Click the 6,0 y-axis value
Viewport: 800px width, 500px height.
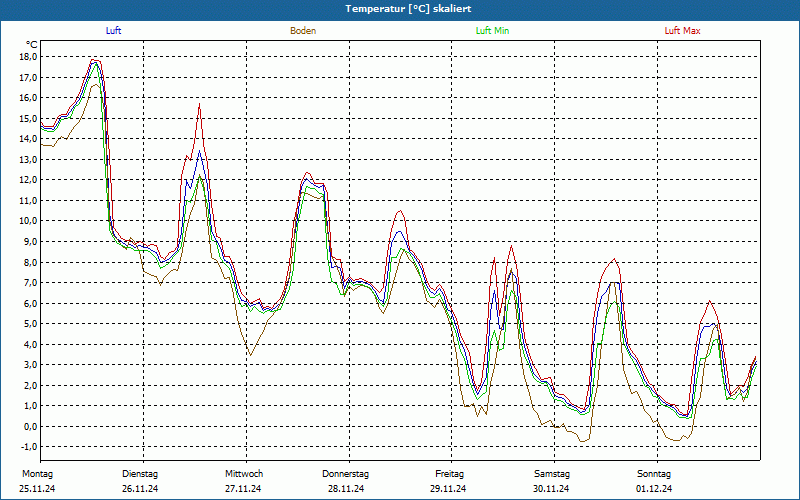(30, 304)
